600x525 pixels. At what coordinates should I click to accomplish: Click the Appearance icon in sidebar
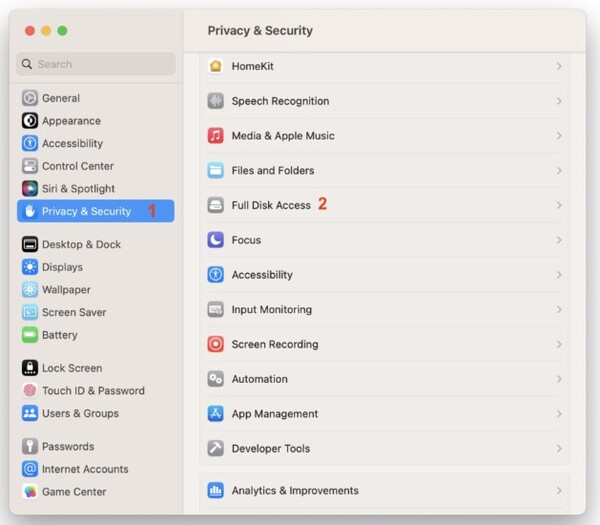click(30, 121)
